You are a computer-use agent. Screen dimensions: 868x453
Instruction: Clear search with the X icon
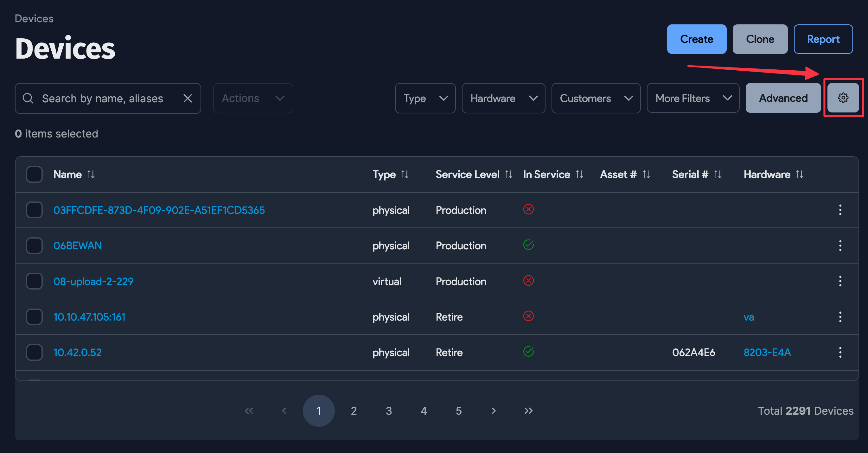pos(187,99)
